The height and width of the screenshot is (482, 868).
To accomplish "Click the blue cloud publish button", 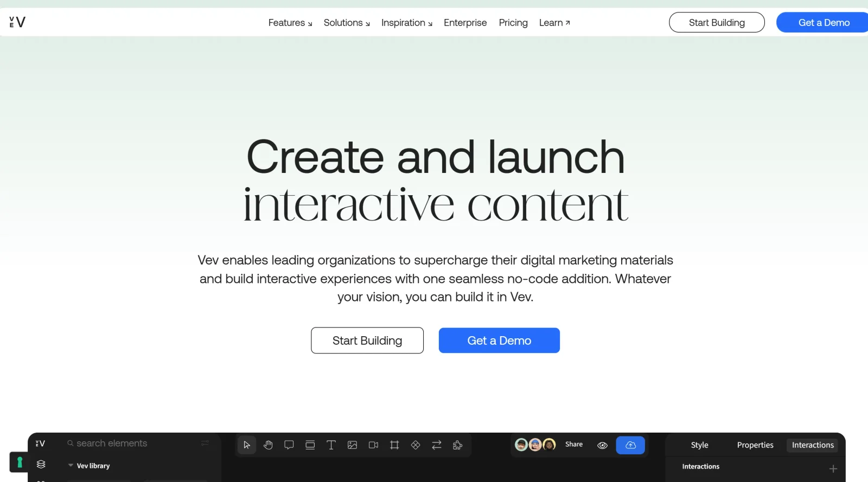I will pyautogui.click(x=630, y=445).
